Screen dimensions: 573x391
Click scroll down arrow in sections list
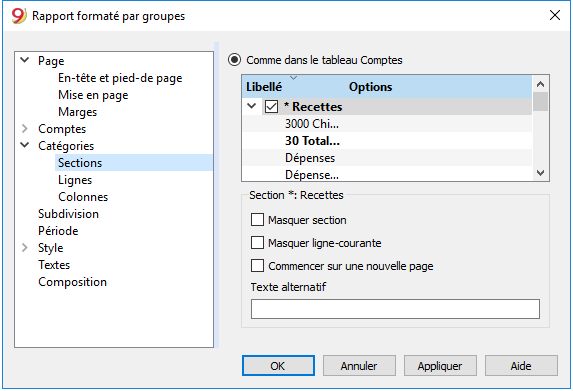point(540,172)
